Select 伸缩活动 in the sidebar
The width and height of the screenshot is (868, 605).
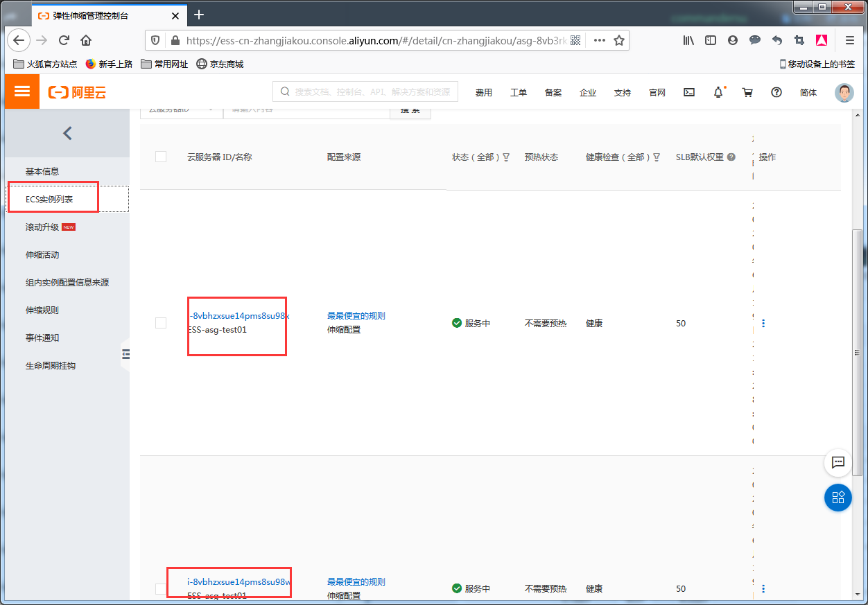point(42,254)
